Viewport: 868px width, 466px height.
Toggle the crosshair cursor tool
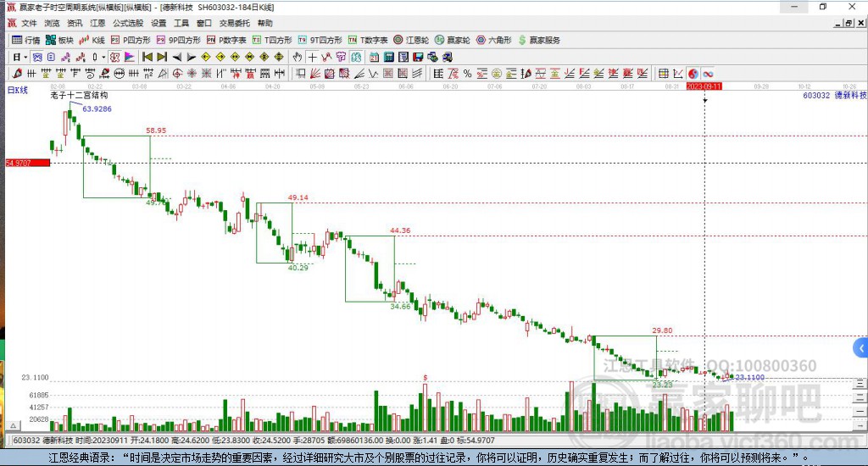click(x=312, y=57)
